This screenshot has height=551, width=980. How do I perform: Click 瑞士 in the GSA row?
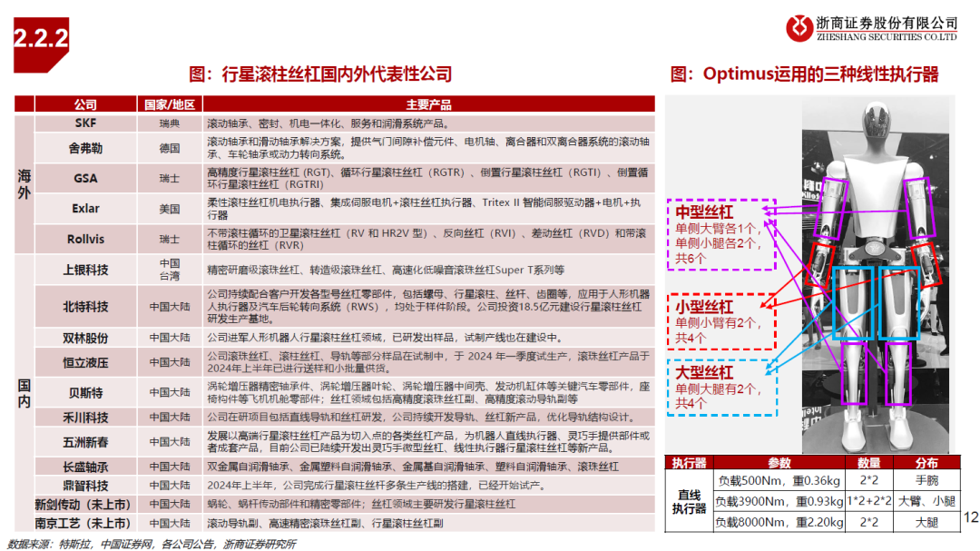pyautogui.click(x=170, y=178)
